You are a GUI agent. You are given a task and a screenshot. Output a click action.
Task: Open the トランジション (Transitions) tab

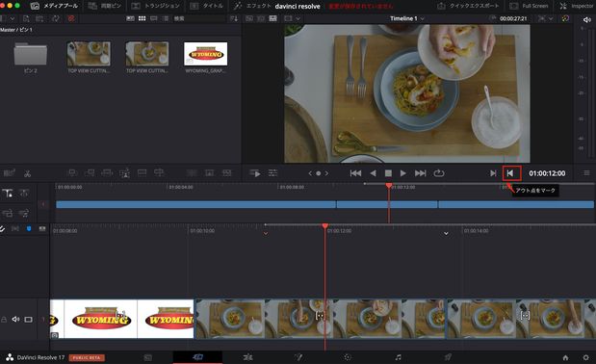click(155, 6)
